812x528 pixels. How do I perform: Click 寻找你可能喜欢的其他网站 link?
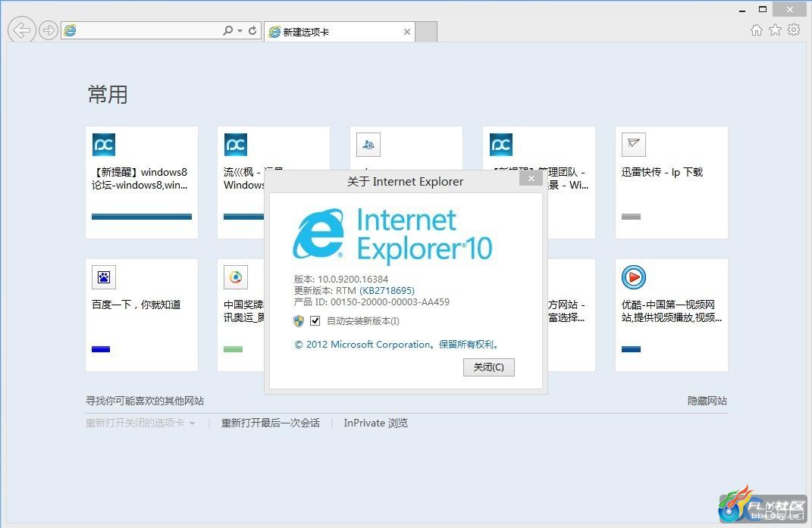coord(145,401)
